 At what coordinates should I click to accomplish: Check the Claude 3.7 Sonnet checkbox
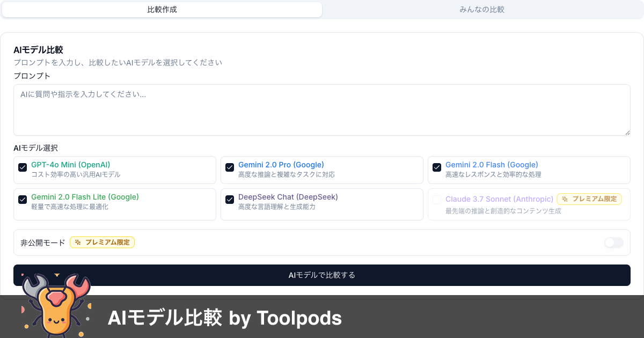pos(437,199)
